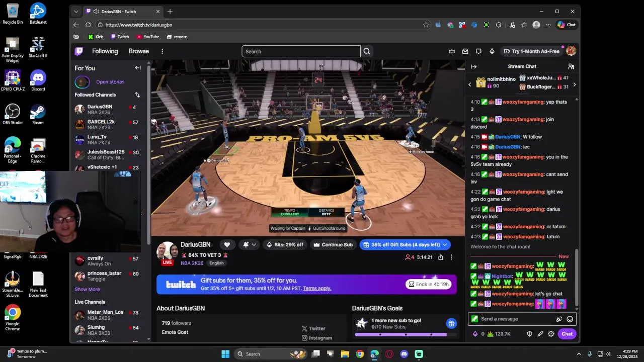This screenshot has height=362, width=644.
Task: Open OBS Studio desktop shortcut
Action: [x=13, y=114]
